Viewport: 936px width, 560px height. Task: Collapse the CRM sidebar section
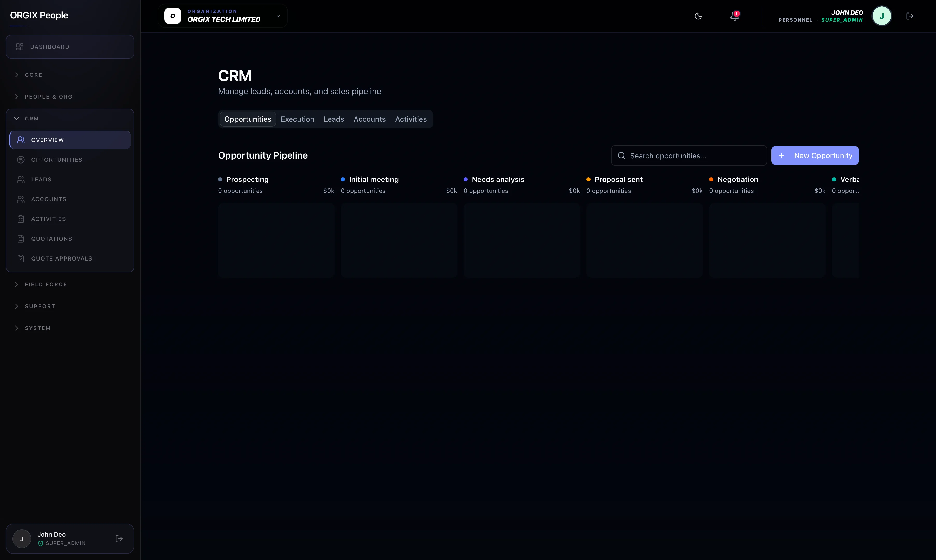(x=70, y=119)
